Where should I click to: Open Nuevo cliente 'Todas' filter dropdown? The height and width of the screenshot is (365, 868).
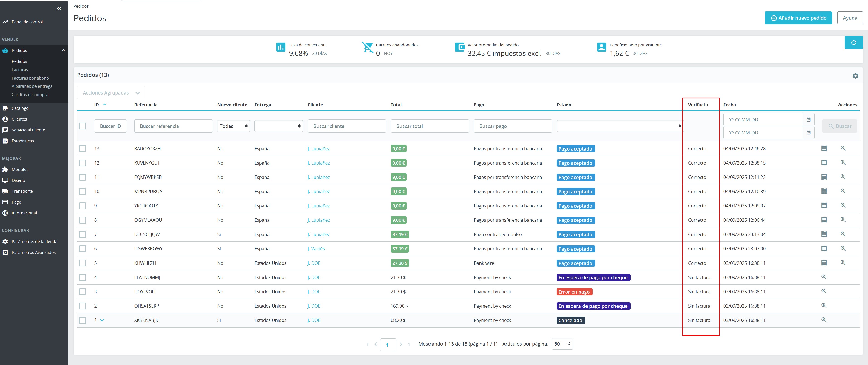[233, 126]
